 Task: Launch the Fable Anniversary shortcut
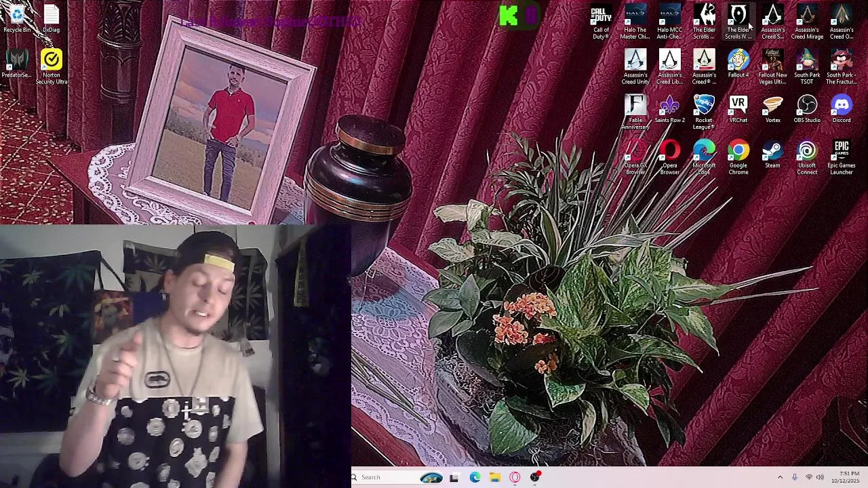pyautogui.click(x=635, y=113)
